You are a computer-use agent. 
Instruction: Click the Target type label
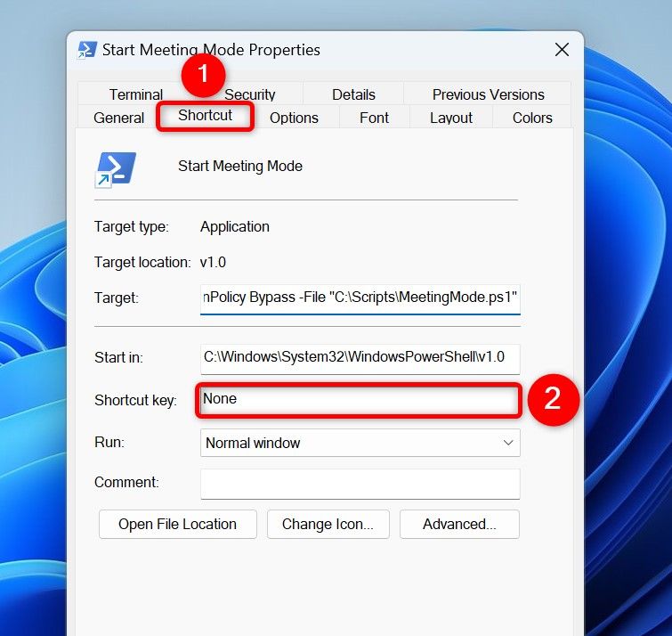click(131, 226)
